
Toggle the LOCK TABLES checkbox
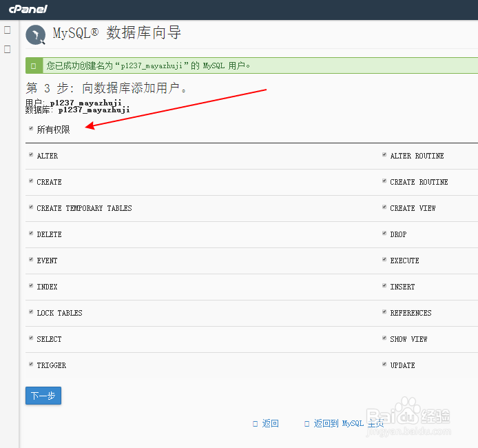(x=31, y=312)
